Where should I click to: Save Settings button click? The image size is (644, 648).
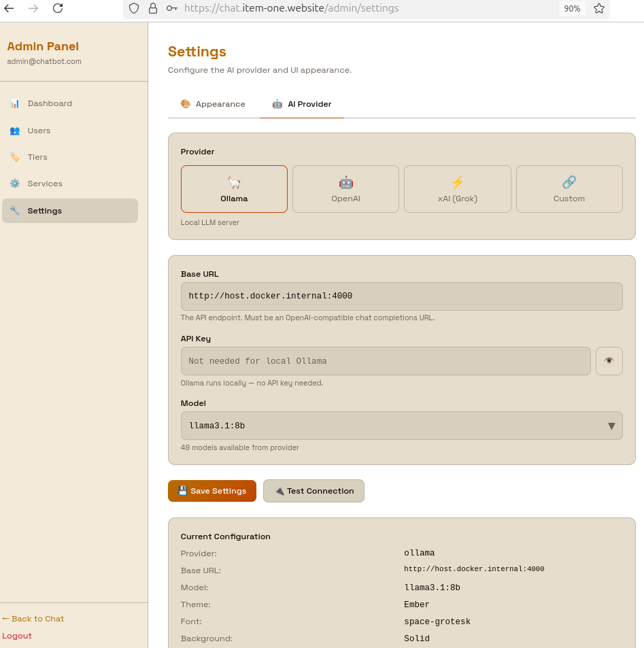(x=212, y=491)
